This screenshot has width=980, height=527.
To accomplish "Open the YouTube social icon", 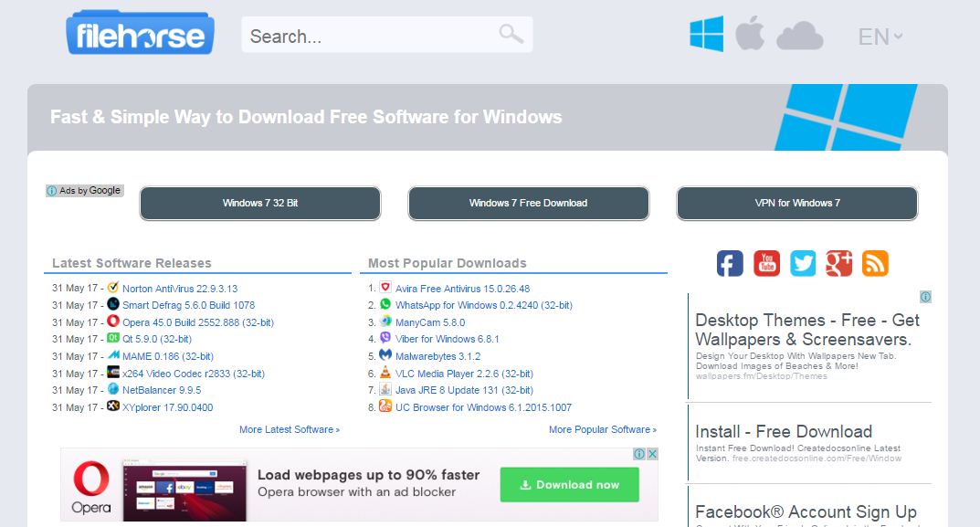I will tap(766, 263).
